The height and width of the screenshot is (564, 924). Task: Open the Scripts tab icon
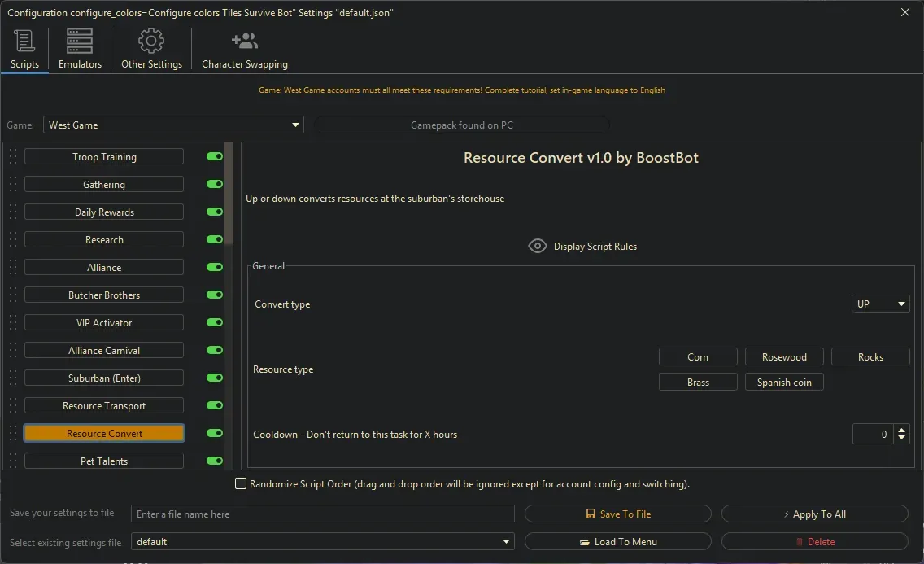pos(24,41)
